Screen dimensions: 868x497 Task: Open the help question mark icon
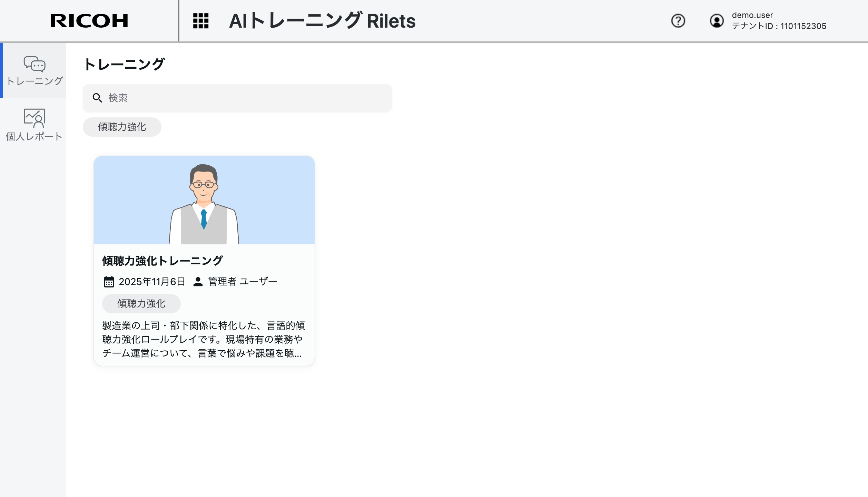pos(678,21)
